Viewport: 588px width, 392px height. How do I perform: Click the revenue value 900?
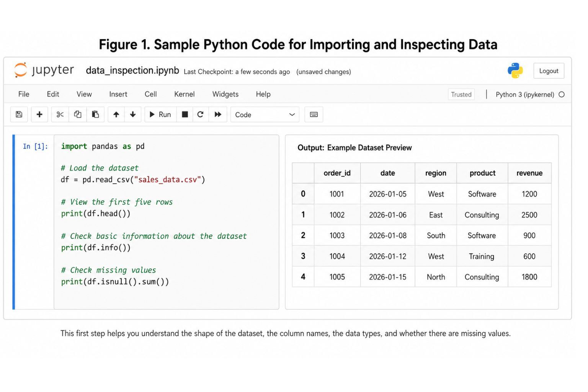(529, 235)
